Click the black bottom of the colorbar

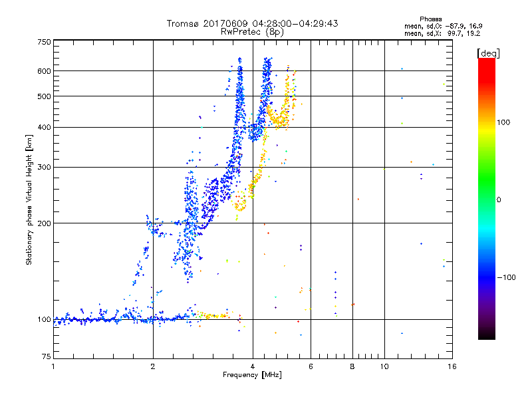tap(486, 336)
